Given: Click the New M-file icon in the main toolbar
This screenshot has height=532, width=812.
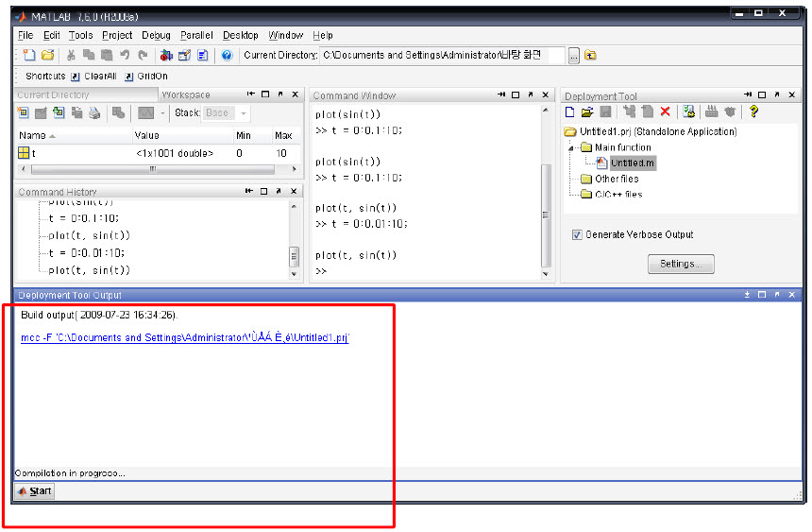Looking at the screenshot, I should (29, 55).
